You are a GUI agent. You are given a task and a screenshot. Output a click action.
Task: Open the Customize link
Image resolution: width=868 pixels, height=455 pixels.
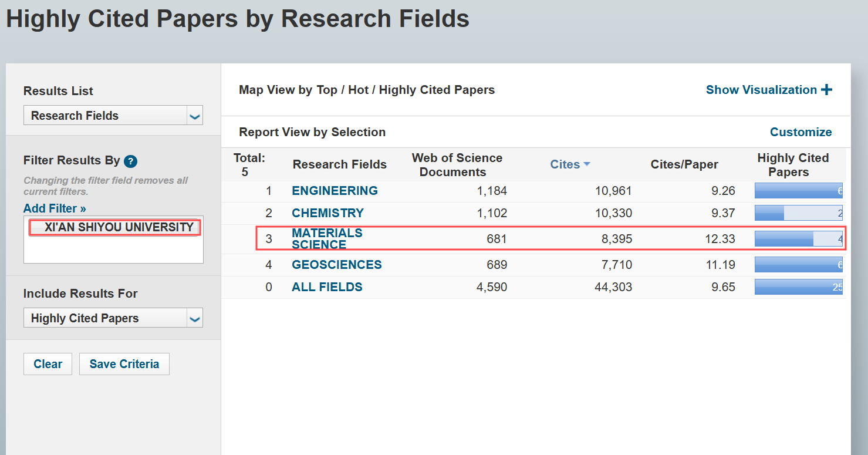point(801,132)
